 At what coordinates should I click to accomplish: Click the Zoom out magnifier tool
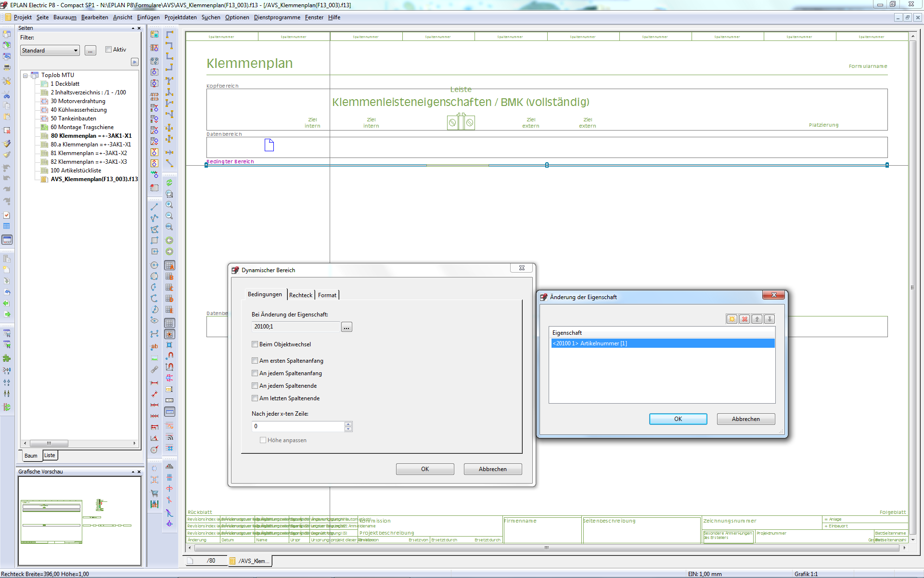(x=169, y=216)
